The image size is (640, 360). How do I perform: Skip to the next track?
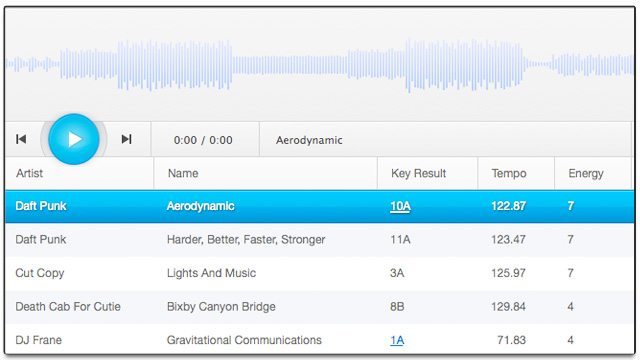pyautogui.click(x=127, y=139)
